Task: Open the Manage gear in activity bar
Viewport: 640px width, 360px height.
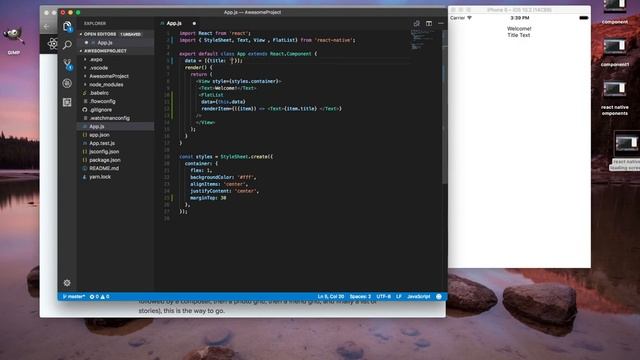Action: click(67, 282)
